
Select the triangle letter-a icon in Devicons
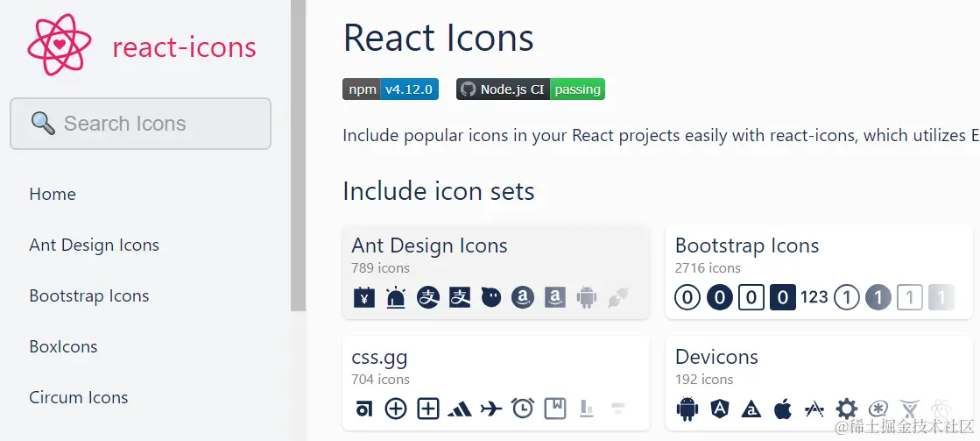[751, 409]
